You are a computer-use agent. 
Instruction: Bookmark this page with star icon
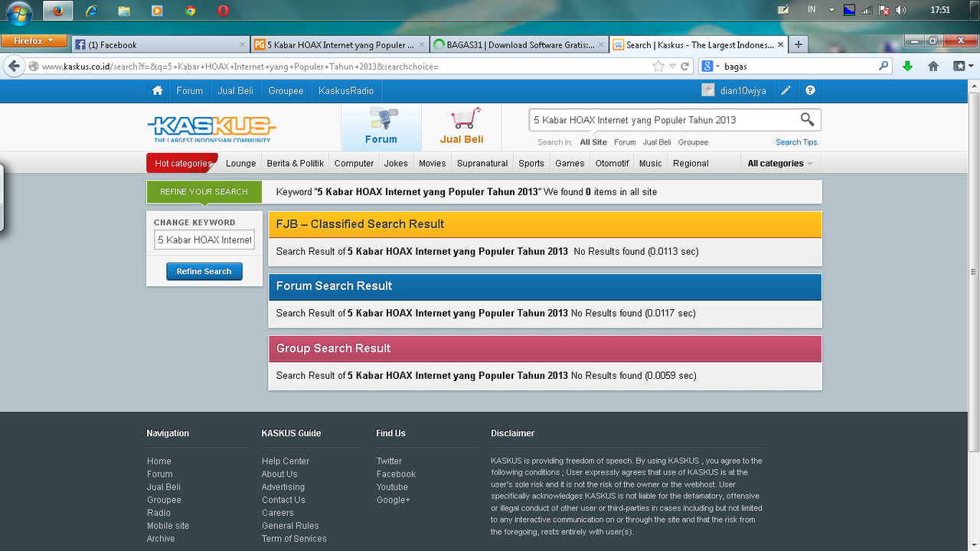(658, 67)
